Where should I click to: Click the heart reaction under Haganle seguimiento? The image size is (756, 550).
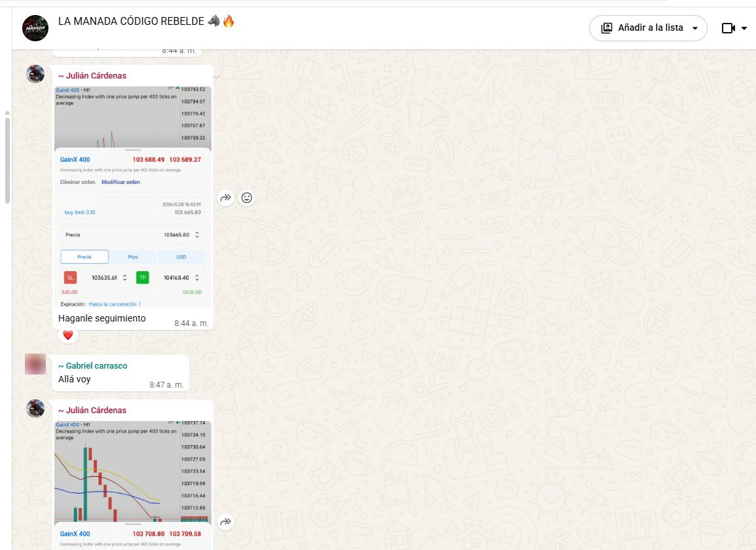click(x=68, y=335)
